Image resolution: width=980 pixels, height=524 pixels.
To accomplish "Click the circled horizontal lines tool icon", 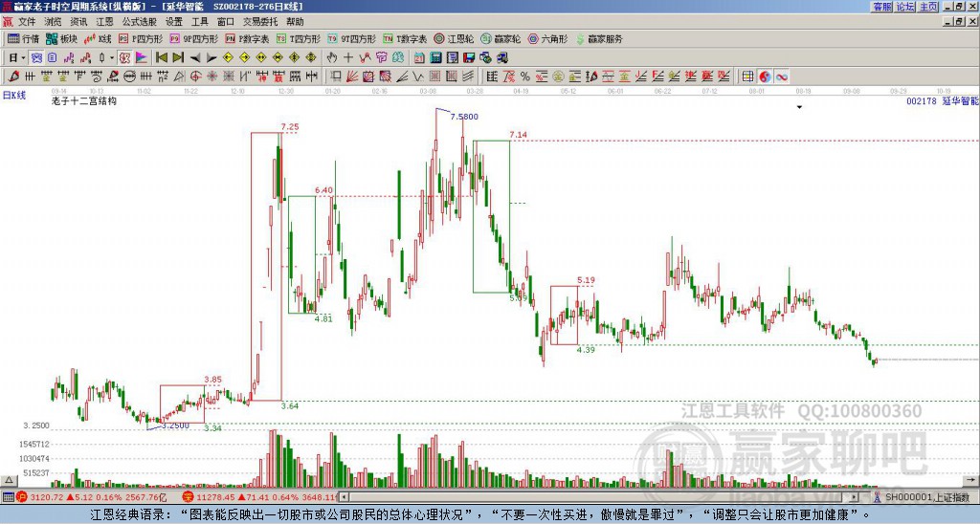I will coord(129,76).
